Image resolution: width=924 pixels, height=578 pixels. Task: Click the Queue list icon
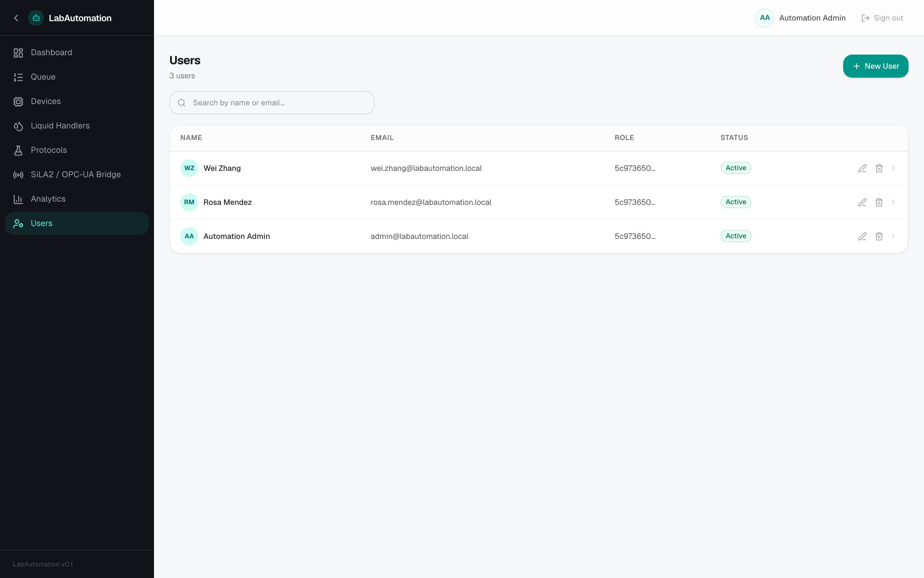(x=18, y=77)
